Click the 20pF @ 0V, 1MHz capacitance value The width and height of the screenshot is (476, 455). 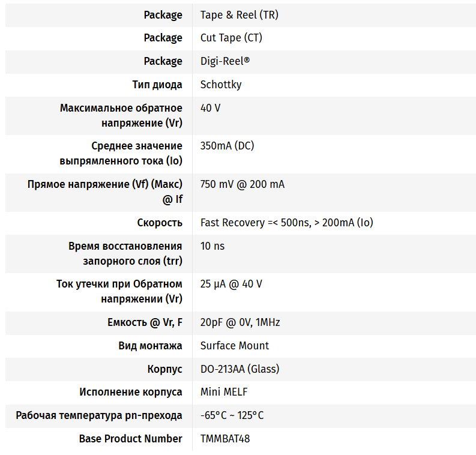240,322
